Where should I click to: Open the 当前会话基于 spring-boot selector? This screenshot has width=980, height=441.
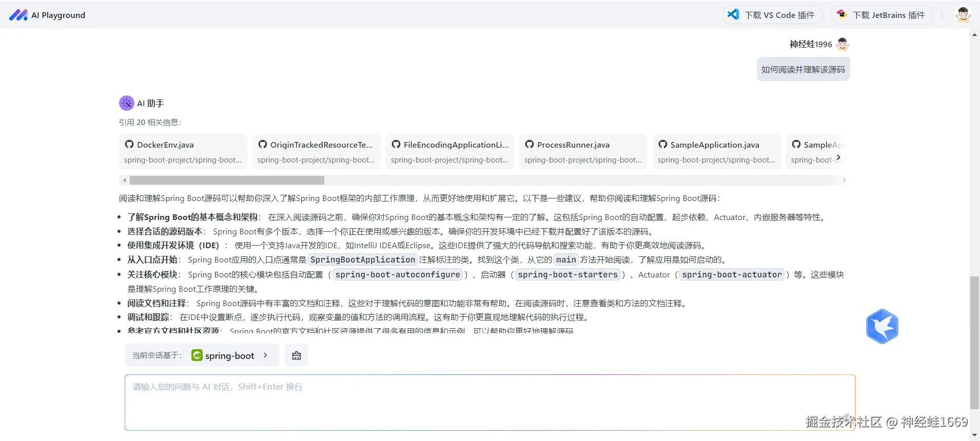point(202,355)
